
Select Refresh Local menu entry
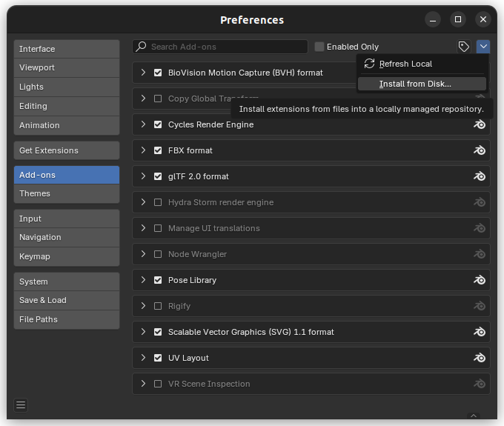coord(422,64)
